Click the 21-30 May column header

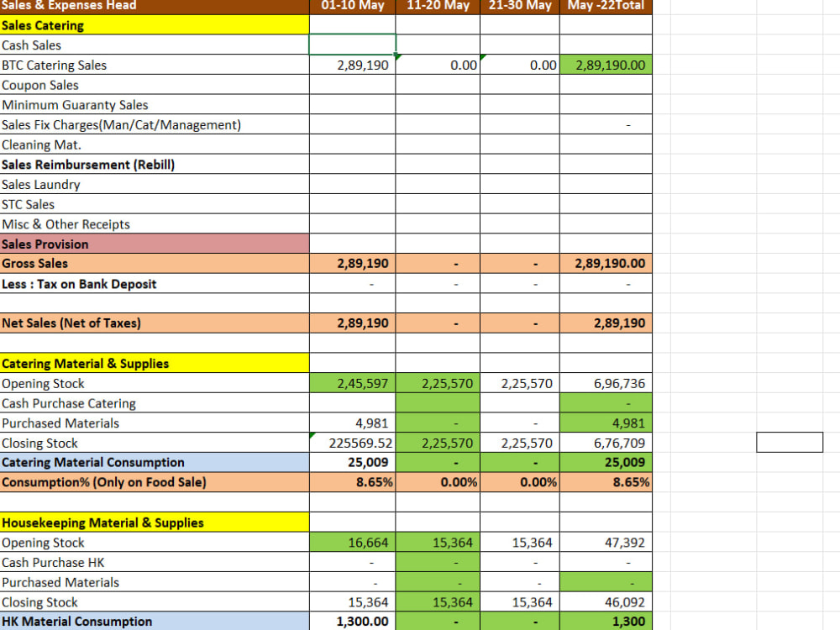pos(520,6)
